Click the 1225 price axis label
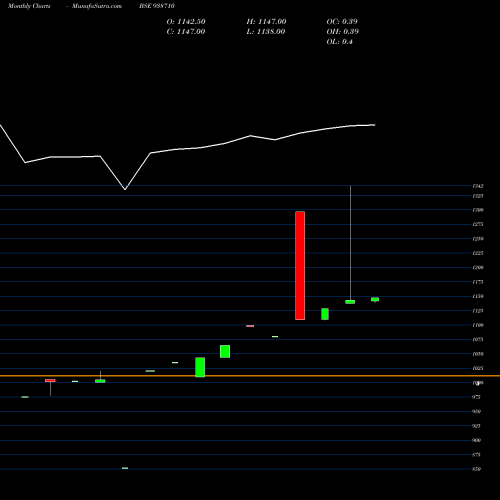The height and width of the screenshot is (500, 500). click(478, 253)
